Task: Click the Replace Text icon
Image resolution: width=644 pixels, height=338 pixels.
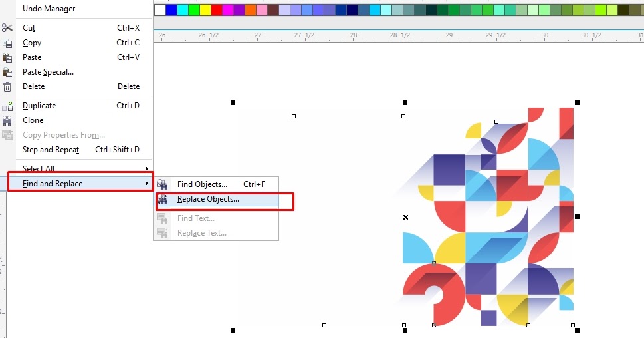Action: pyautogui.click(x=162, y=233)
